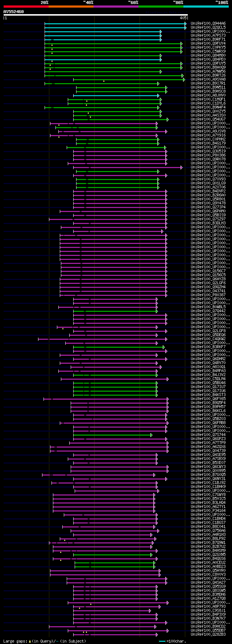The height and width of the screenshot is (644, 232).
Task: Select the UniRef100_Q04739 entry
Action: (208, 451)
